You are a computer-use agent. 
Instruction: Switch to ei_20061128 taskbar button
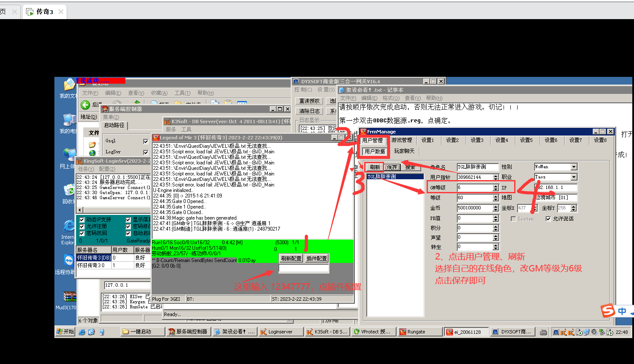pos(466,332)
